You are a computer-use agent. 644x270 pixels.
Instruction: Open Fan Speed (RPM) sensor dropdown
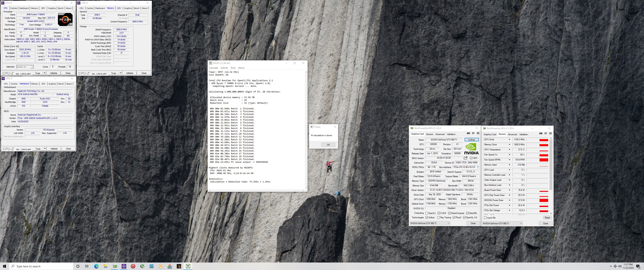509,160
